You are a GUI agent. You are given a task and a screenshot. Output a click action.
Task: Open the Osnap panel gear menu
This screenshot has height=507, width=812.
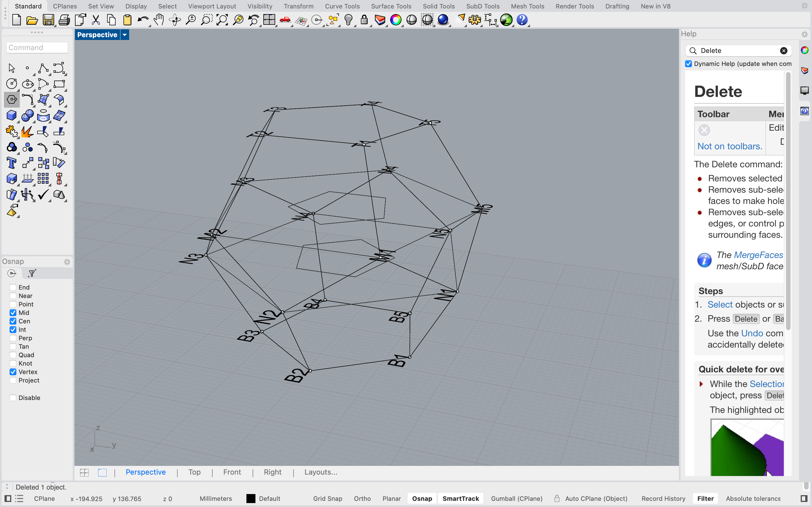(x=67, y=262)
